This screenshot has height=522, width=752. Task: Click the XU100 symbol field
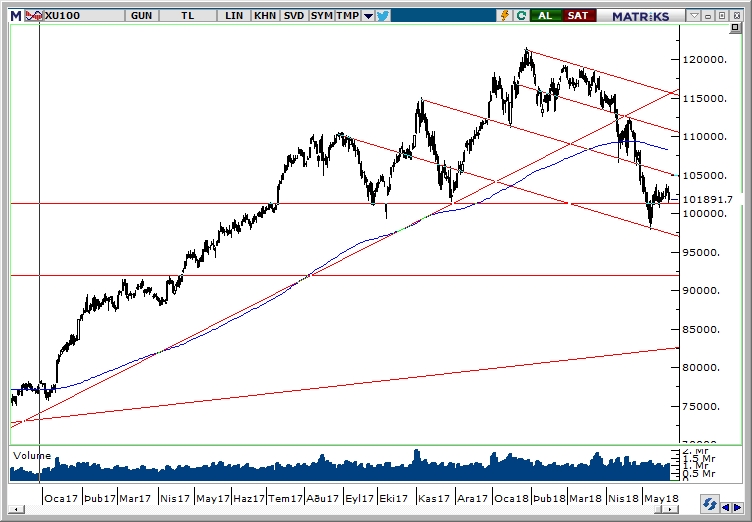(x=84, y=16)
